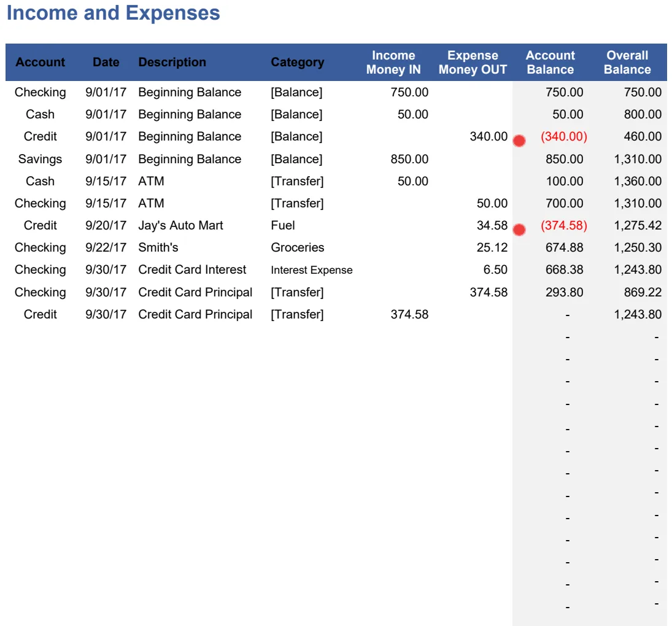
Task: Select the Interest Expense category cell
Action: click(x=312, y=271)
